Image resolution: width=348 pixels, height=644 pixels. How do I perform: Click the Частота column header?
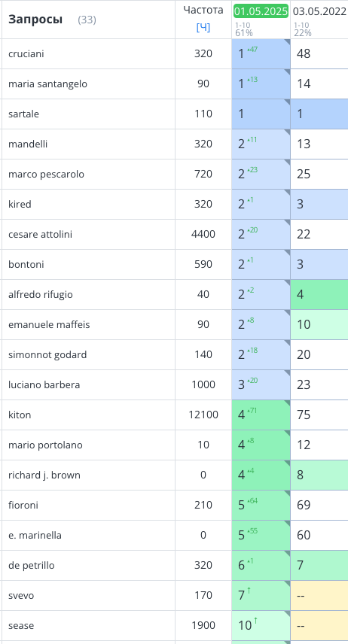[x=203, y=10]
